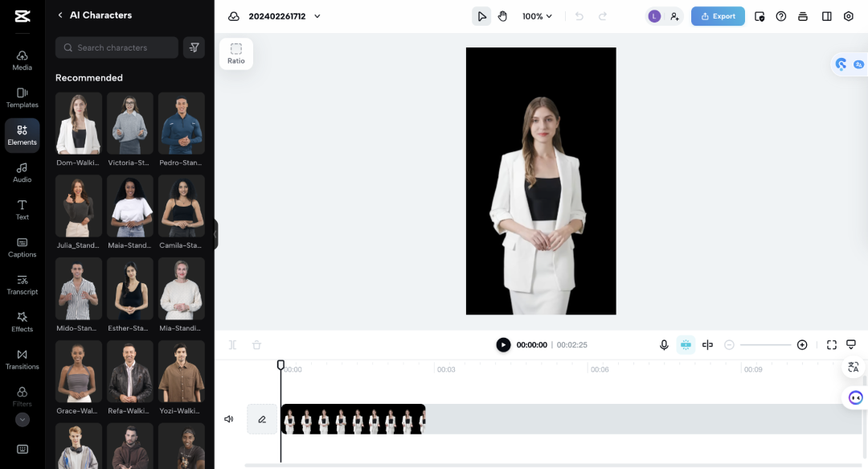Open the Audio panel
The width and height of the screenshot is (868, 469).
coord(22,172)
